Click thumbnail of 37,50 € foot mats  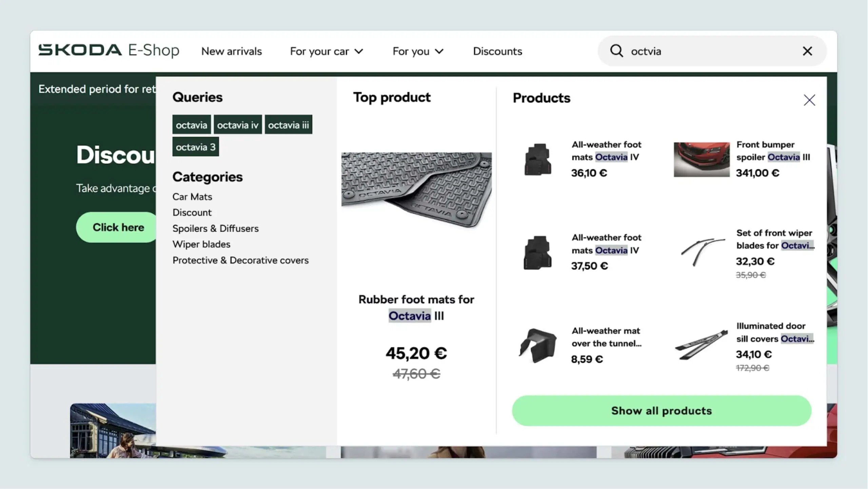click(x=537, y=252)
